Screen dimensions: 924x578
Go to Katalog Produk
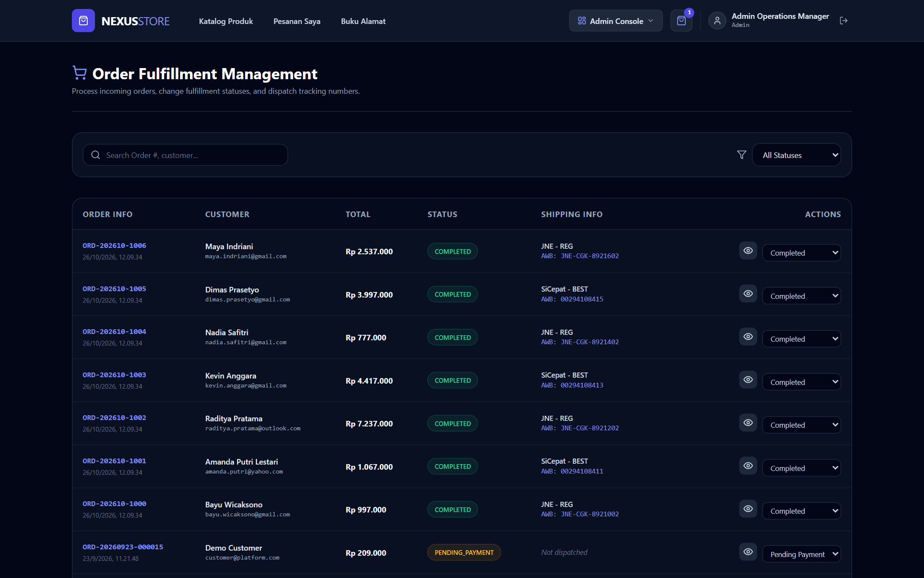coord(226,21)
